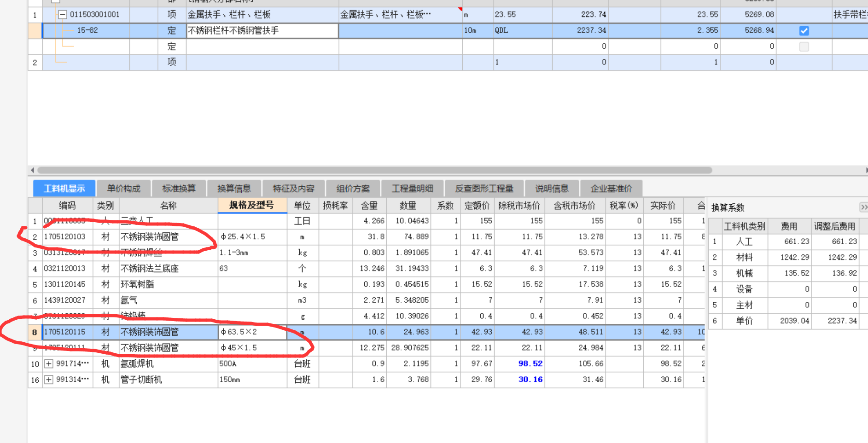Click the Φ45×1.5 specification cell
Viewport: 868px width, 443px height.
pos(252,348)
